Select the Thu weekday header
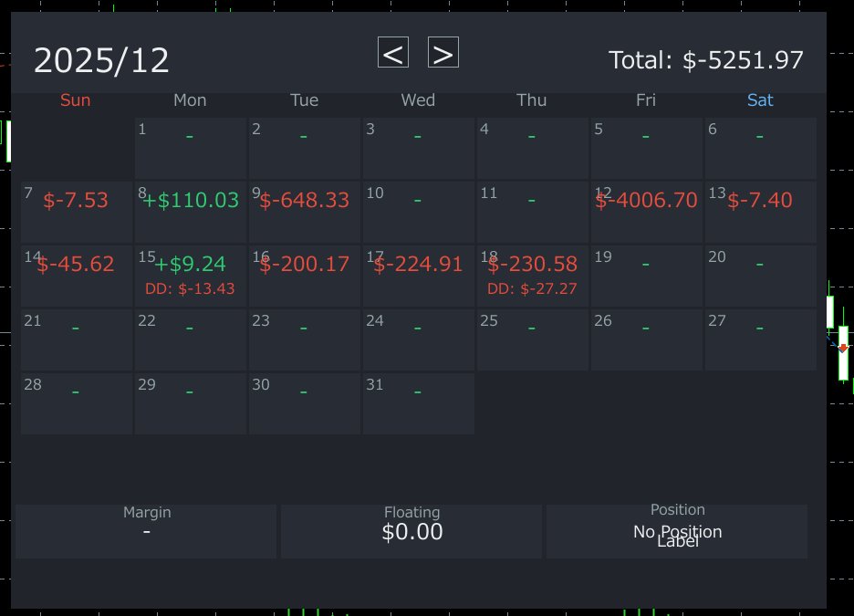 (x=532, y=100)
